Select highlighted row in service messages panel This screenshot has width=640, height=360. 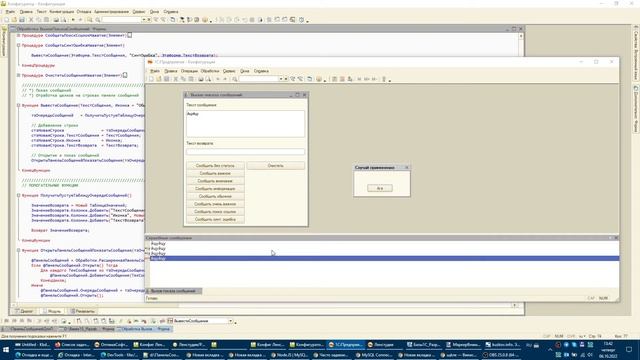point(383,258)
